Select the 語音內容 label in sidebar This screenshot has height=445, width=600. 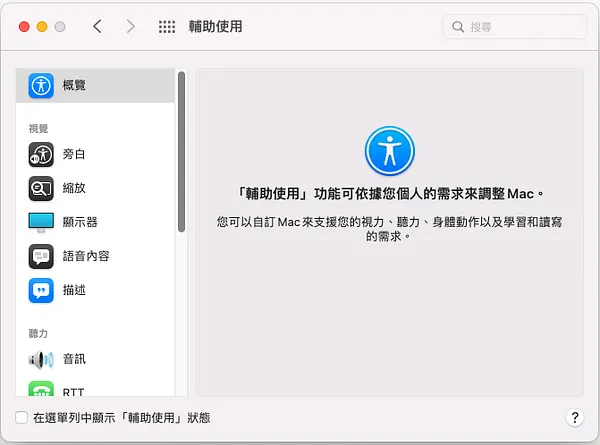[86, 256]
